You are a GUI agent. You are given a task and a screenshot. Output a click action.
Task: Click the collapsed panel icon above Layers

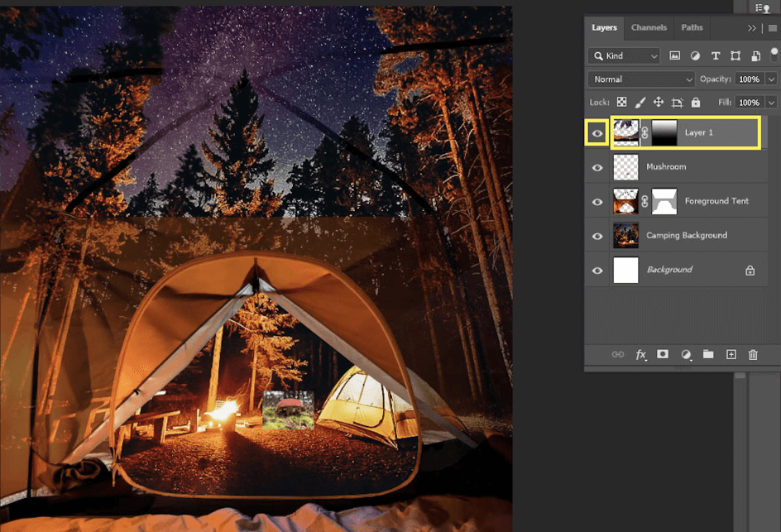[762, 8]
